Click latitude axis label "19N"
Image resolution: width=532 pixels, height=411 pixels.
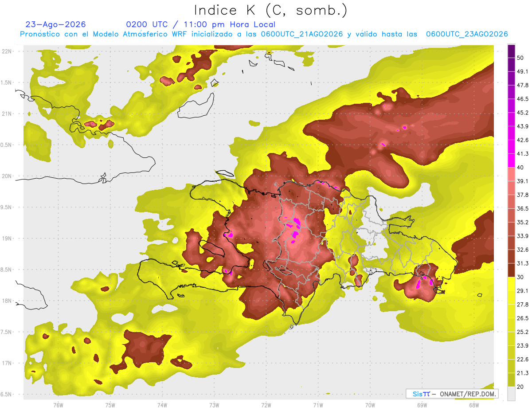[8, 239]
